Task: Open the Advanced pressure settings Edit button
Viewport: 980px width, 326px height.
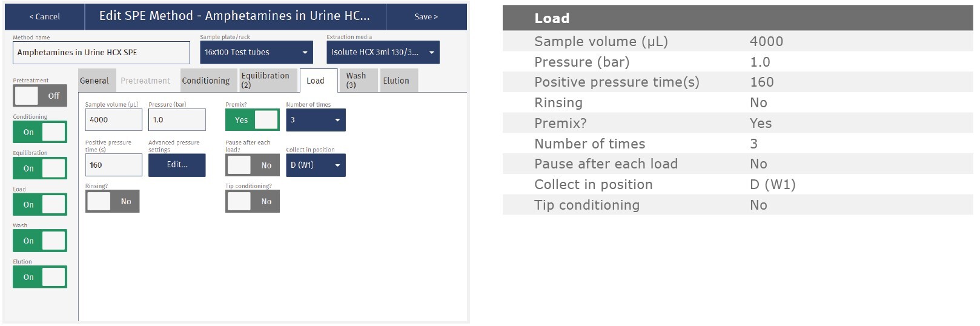Action: pos(177,165)
